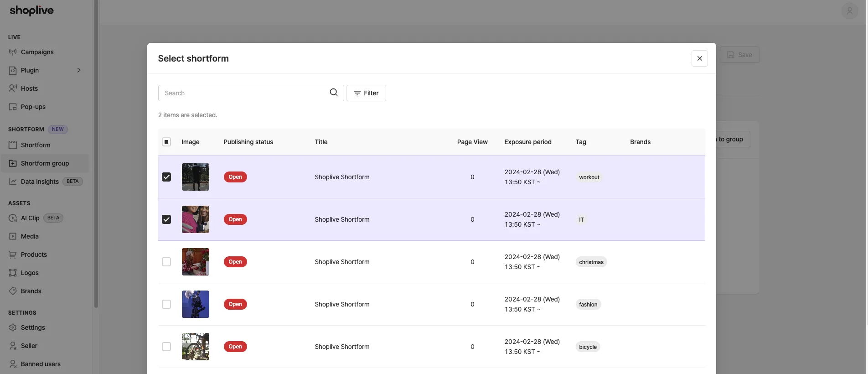Open the Campaigns section in the sidebar
Viewport: 868px width, 374px height.
[x=37, y=52]
